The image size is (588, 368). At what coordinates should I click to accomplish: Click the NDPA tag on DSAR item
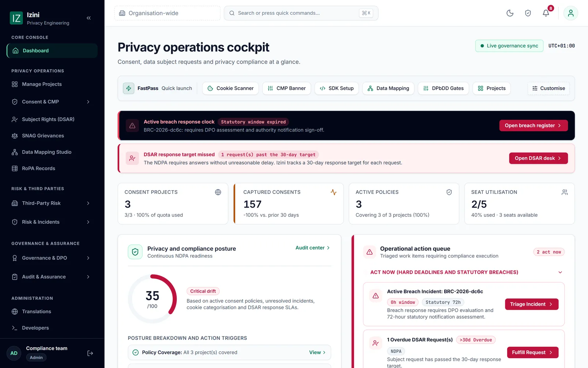pos(396,351)
